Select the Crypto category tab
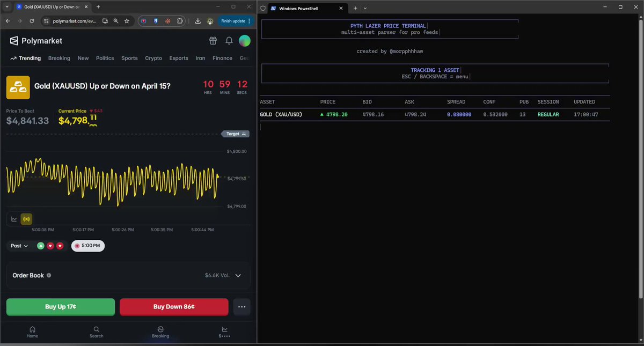Image resolution: width=644 pixels, height=346 pixels. [x=153, y=58]
